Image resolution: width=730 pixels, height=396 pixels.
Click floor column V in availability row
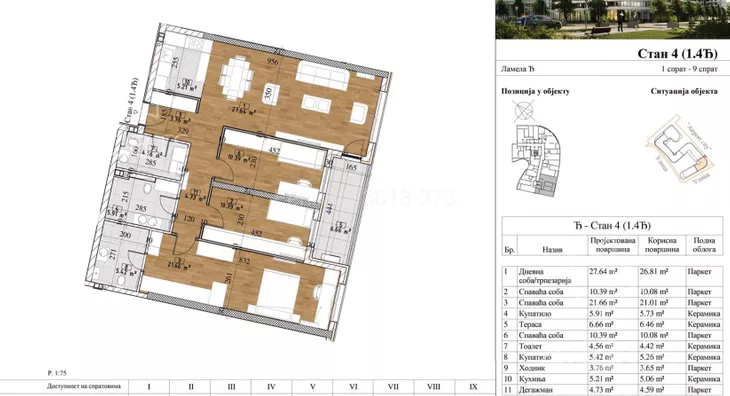click(x=312, y=387)
